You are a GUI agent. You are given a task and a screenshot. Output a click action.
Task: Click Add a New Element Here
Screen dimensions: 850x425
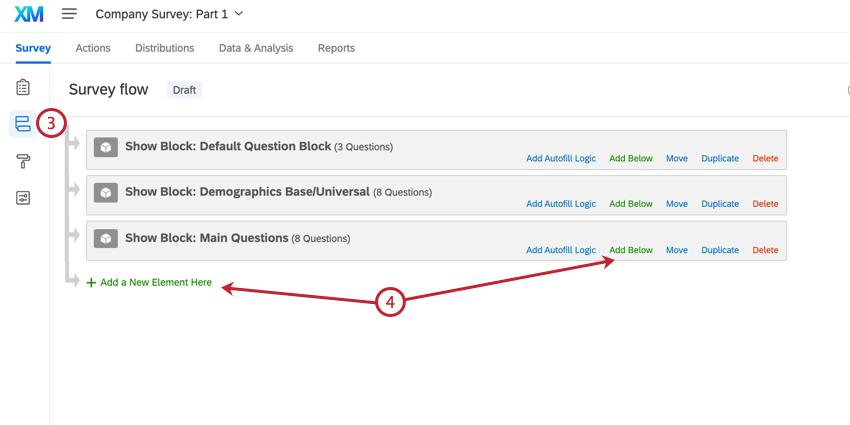coord(155,283)
